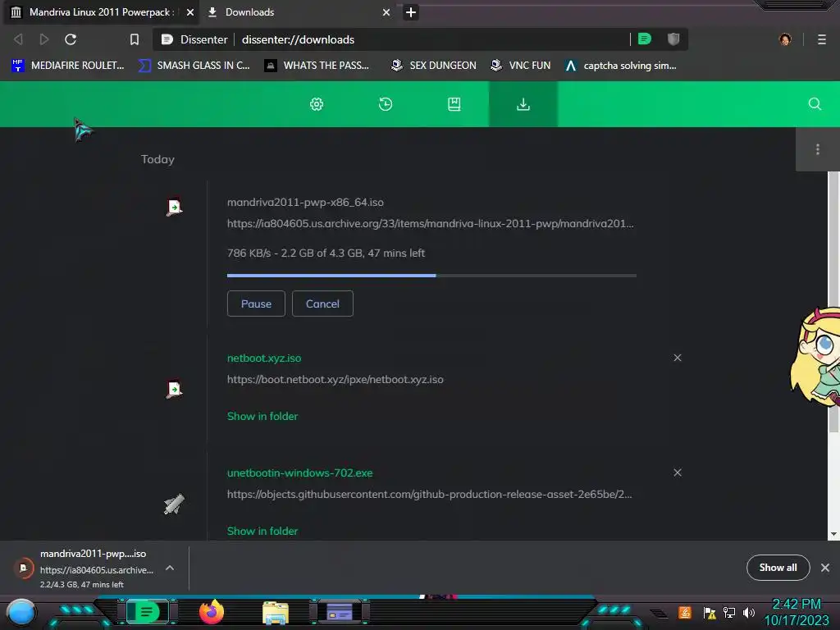Open the three-dot downloads page menu
Screen dimensions: 840x630
pos(818,149)
